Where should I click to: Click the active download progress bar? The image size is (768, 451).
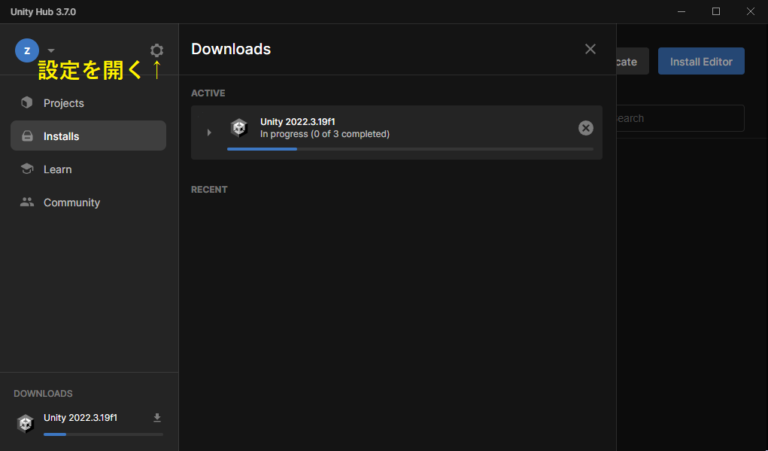click(x=410, y=149)
